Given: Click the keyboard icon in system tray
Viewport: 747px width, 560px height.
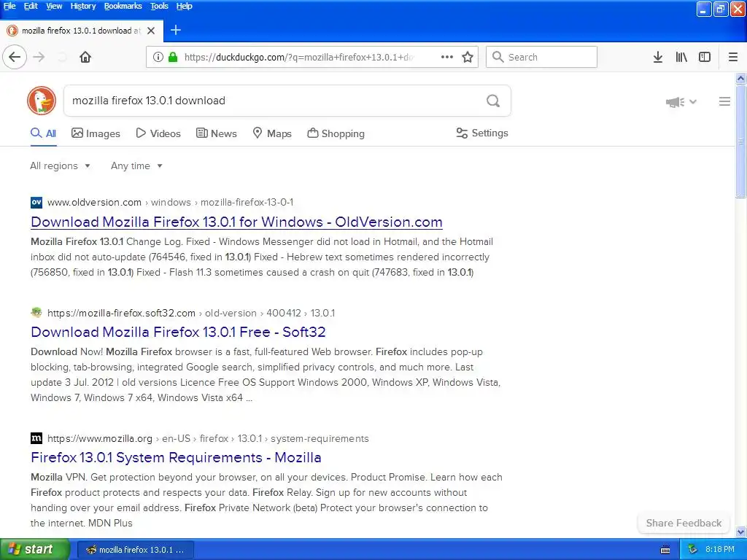Looking at the screenshot, I should point(665,550).
